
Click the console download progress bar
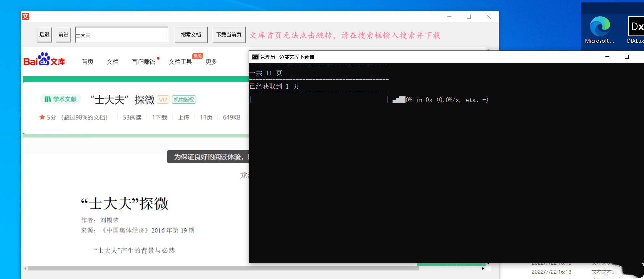(x=319, y=100)
